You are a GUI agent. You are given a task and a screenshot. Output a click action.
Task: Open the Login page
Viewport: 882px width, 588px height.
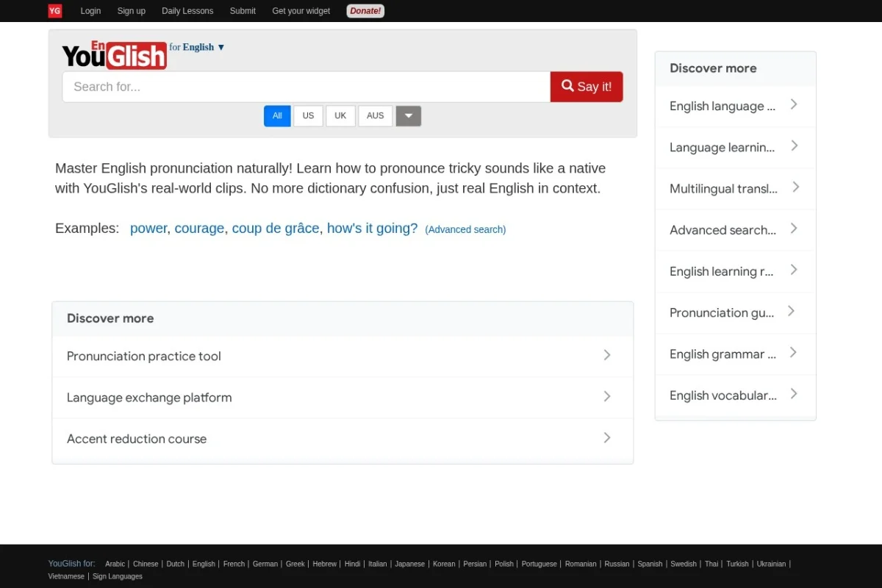90,11
